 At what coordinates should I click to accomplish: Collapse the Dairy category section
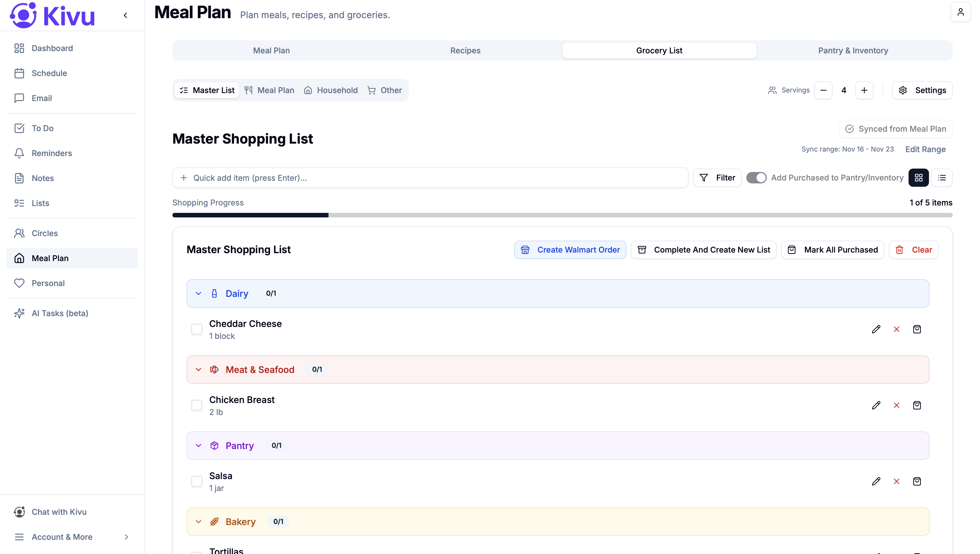click(198, 293)
